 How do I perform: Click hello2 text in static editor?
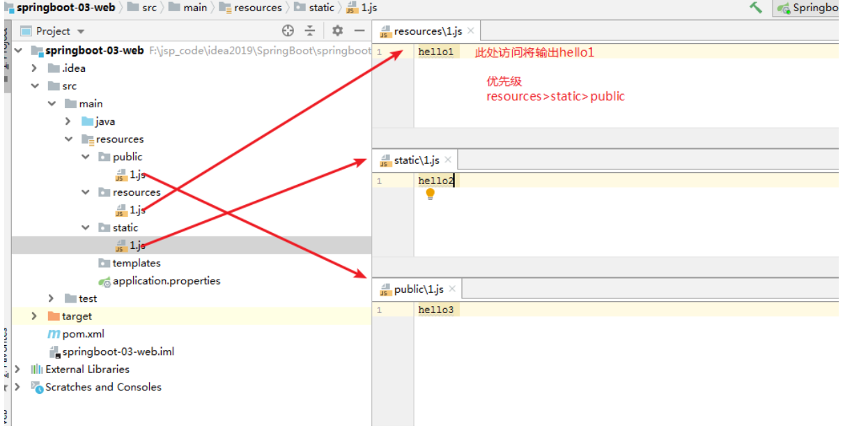[436, 181]
